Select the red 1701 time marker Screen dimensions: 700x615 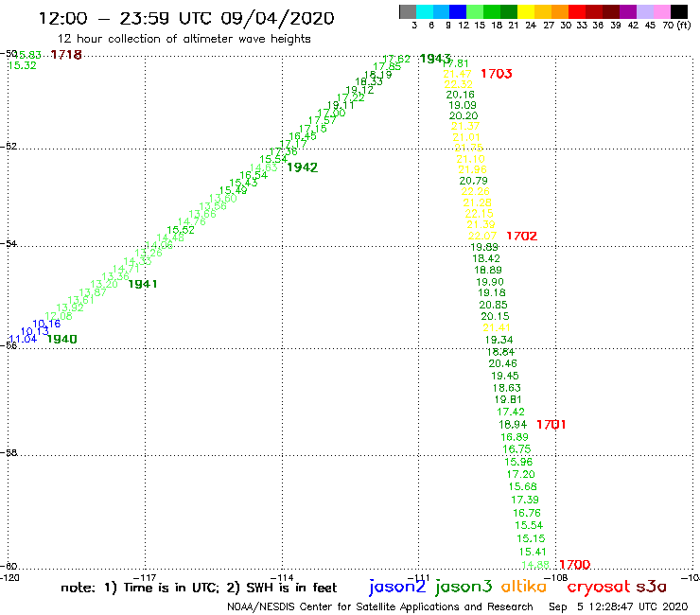[551, 424]
